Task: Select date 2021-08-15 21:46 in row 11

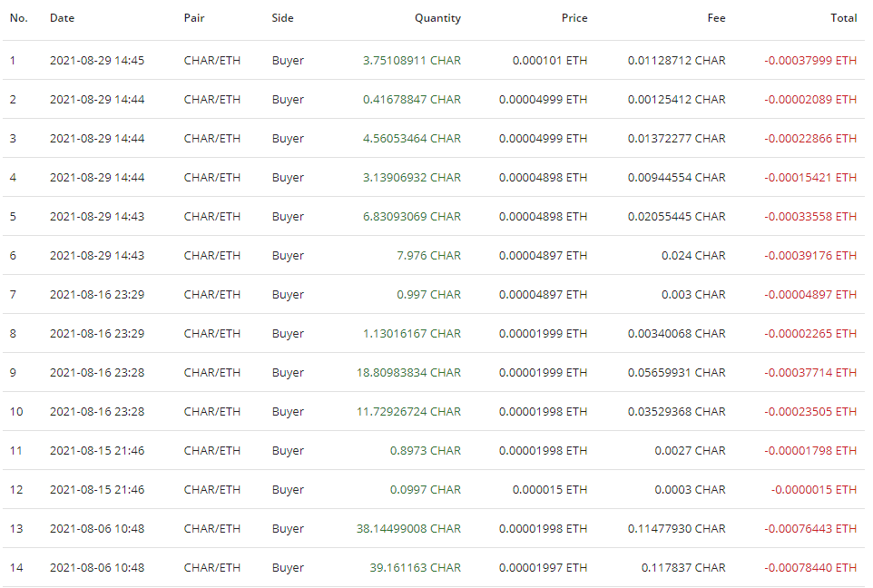Action: (97, 450)
